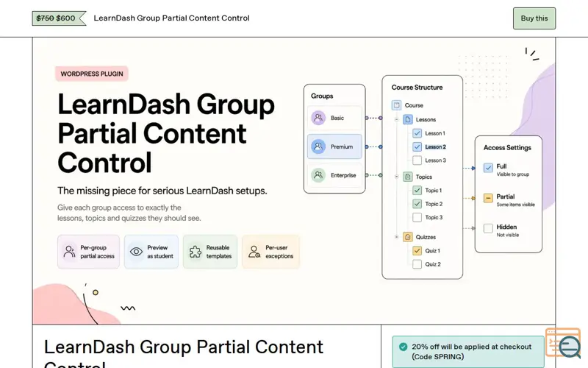Click the header title LearnDash Group Partial Content Control
The image size is (588, 368).
(171, 18)
